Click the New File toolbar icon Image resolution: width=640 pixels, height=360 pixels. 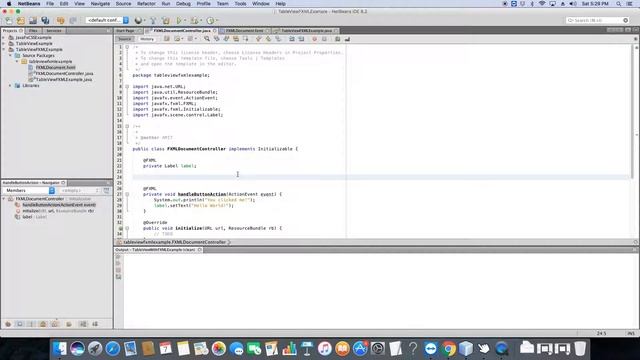[x=9, y=20]
